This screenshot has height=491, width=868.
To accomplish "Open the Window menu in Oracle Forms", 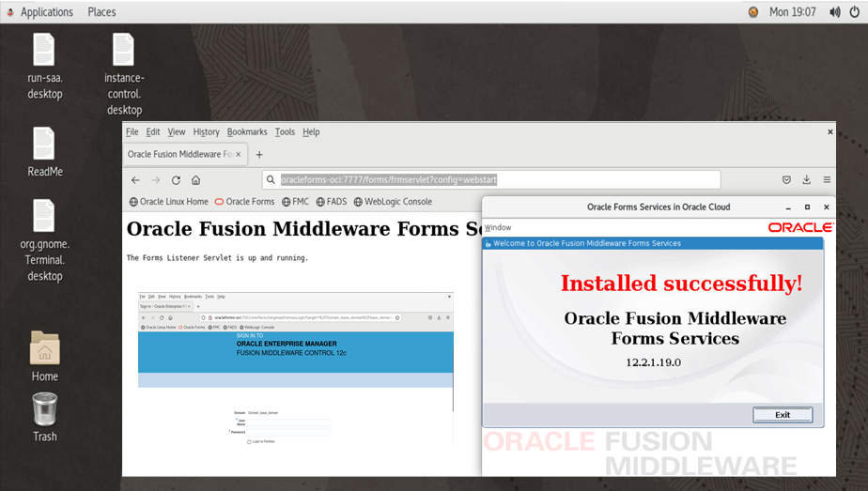I will [x=498, y=227].
